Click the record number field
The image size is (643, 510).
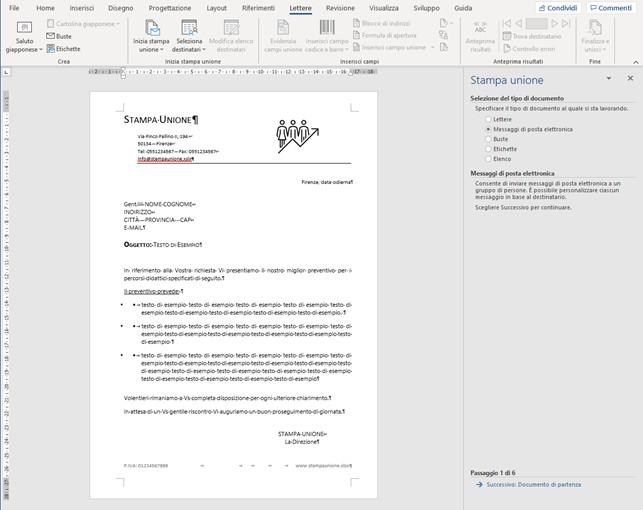[x=536, y=23]
